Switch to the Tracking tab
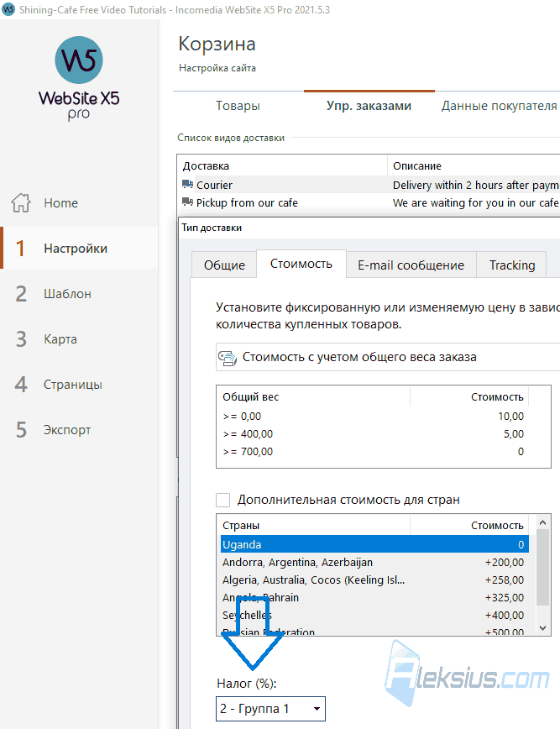 pyautogui.click(x=511, y=265)
